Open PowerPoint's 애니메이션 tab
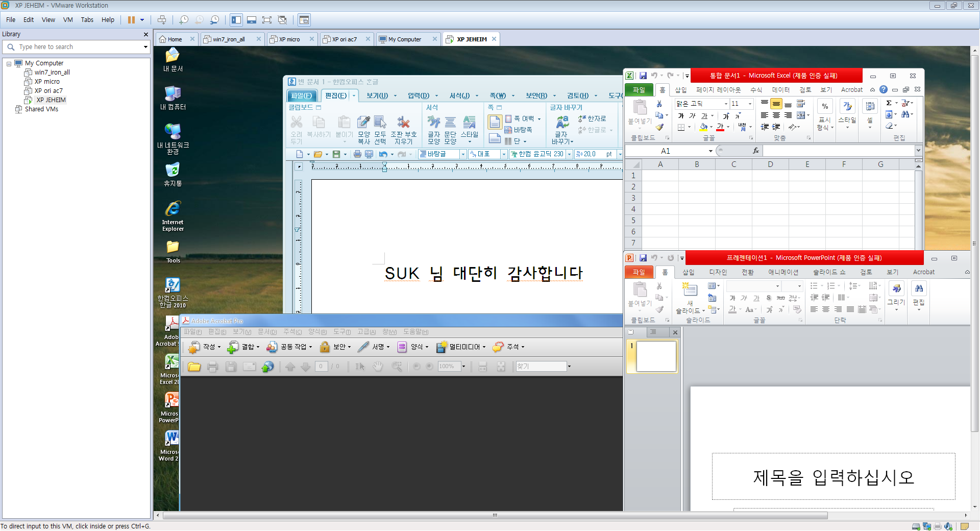This screenshot has height=531, width=980. click(x=783, y=272)
